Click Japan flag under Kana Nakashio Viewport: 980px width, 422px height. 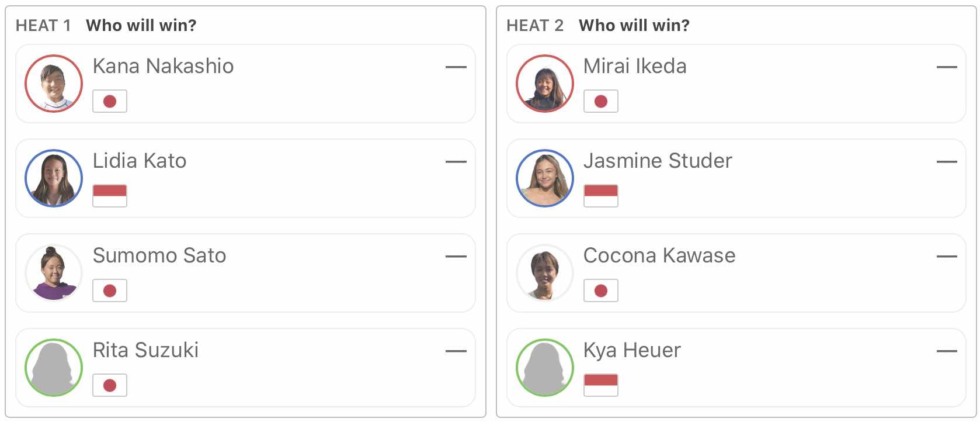pyautogui.click(x=110, y=101)
